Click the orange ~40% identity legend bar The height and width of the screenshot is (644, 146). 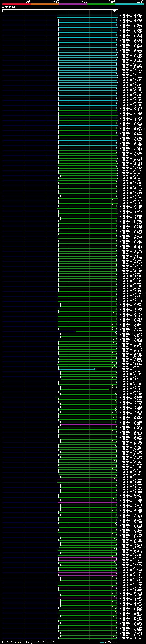[x=45, y=4]
